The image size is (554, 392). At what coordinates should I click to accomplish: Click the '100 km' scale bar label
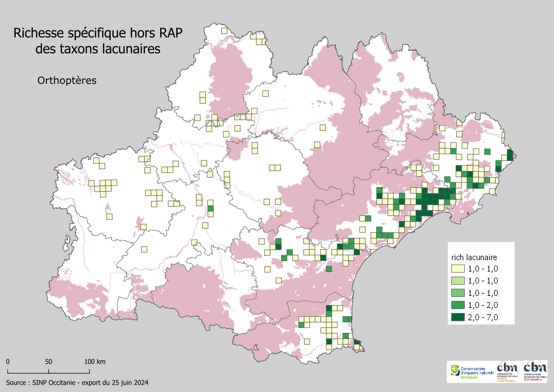coord(94,362)
